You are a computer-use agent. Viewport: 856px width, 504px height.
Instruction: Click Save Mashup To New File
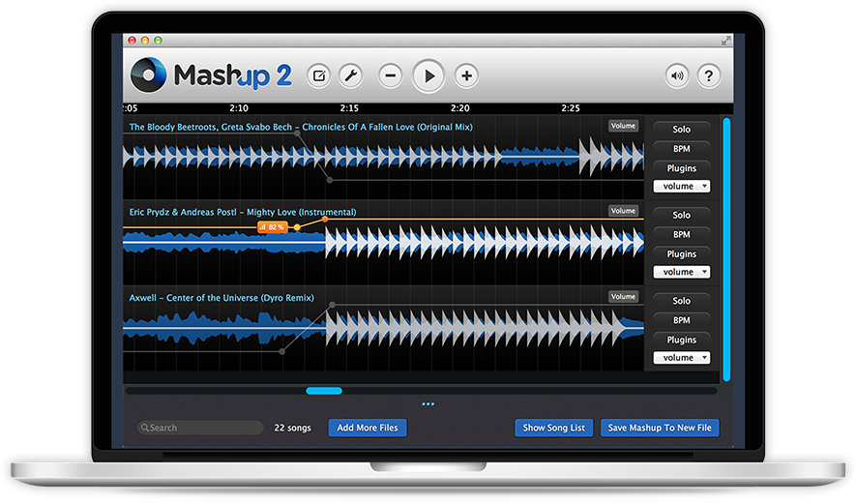660,428
